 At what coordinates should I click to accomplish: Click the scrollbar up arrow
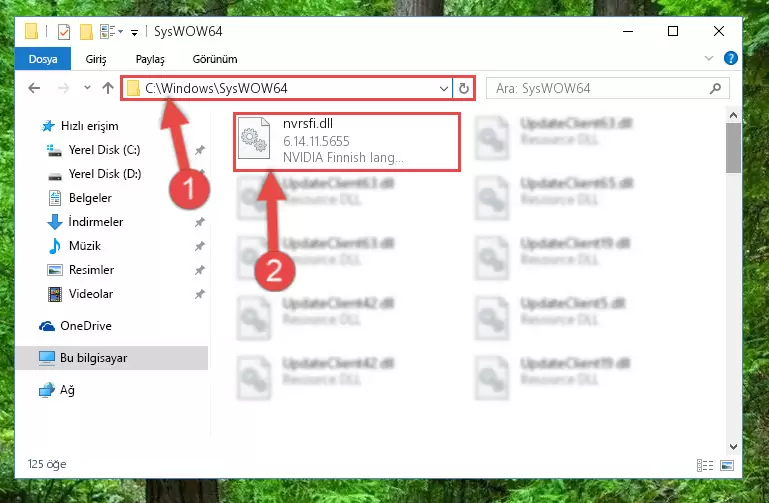(x=733, y=115)
